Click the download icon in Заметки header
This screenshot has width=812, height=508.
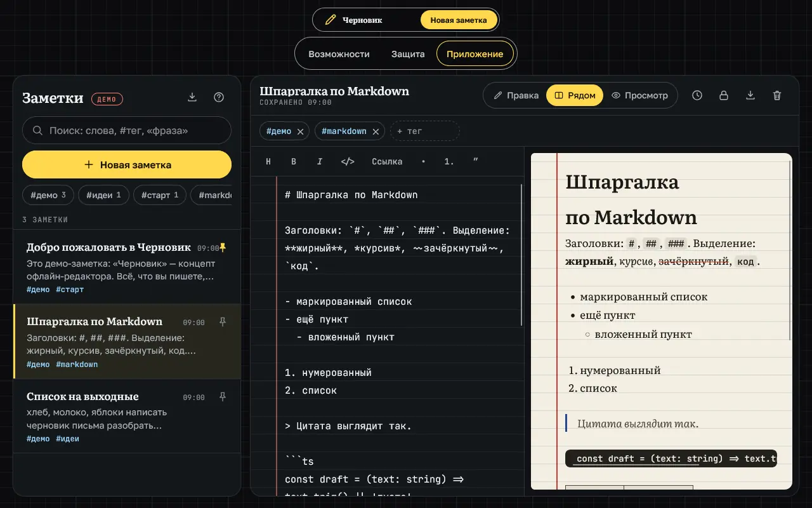pyautogui.click(x=192, y=97)
